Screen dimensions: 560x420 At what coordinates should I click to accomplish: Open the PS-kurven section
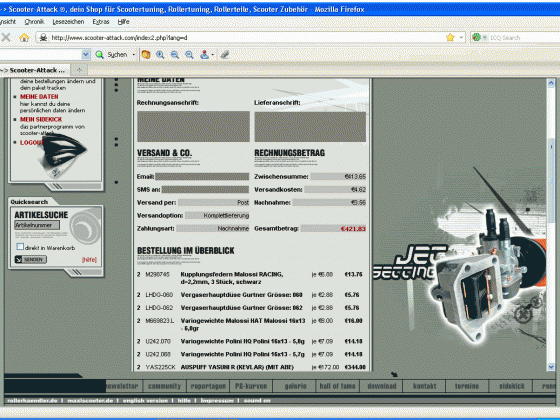click(x=251, y=386)
